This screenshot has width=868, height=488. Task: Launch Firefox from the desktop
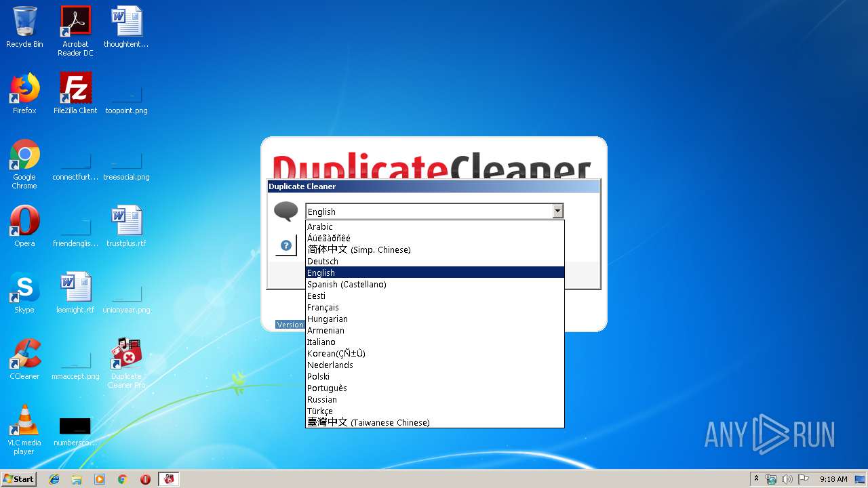(x=24, y=94)
